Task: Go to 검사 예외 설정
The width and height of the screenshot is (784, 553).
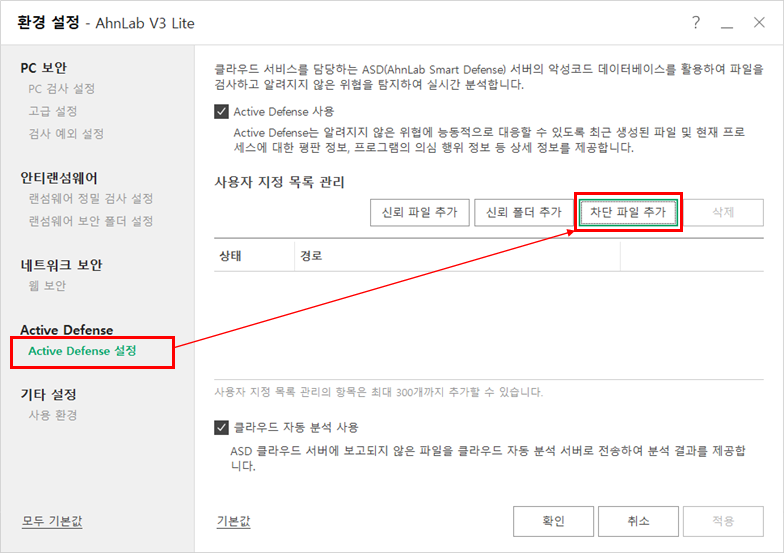Action: pos(66,134)
